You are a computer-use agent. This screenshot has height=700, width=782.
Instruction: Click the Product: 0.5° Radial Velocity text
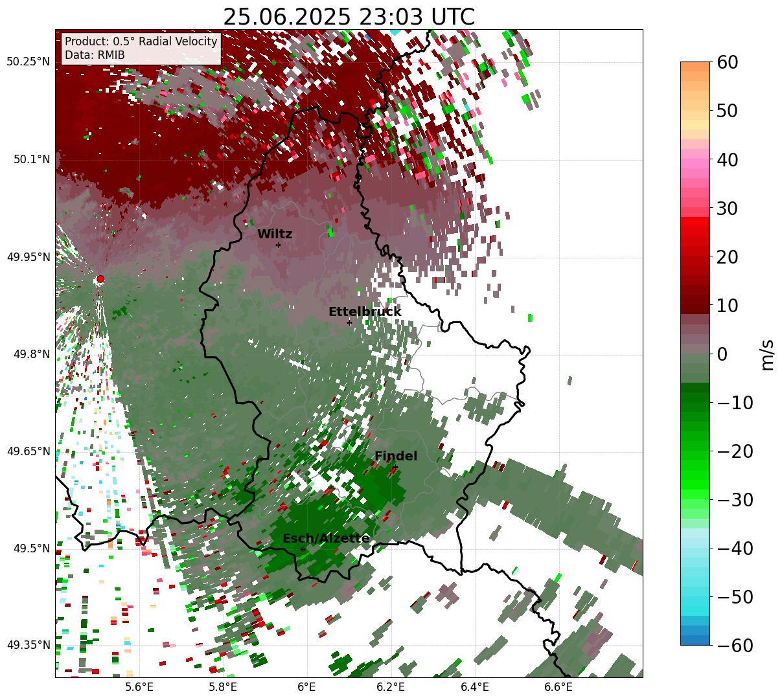tap(141, 41)
